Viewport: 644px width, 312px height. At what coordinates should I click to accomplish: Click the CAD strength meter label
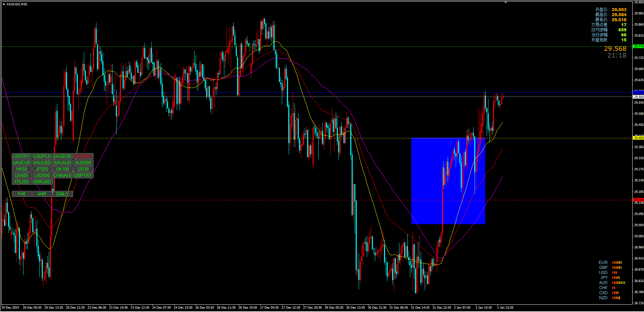pyautogui.click(x=603, y=293)
